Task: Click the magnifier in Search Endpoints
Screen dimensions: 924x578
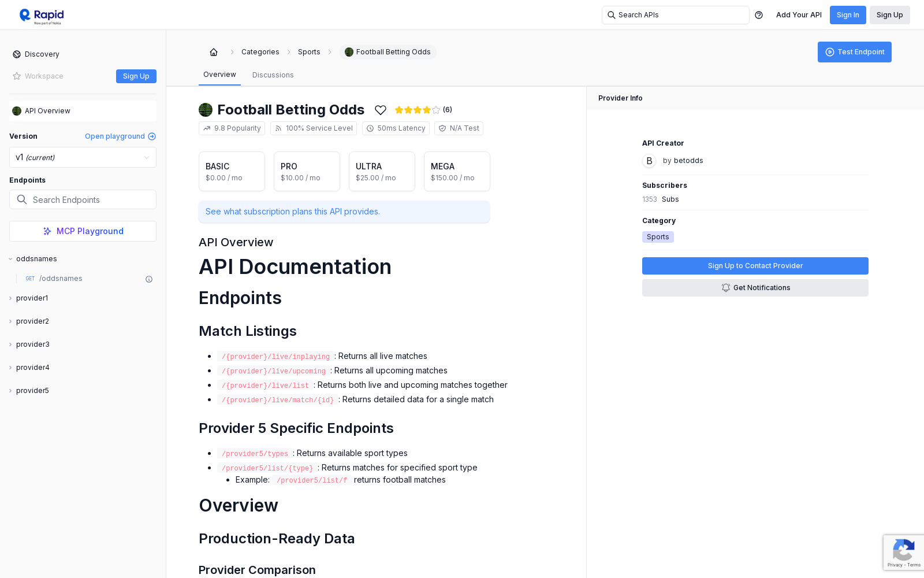Action: point(22,199)
